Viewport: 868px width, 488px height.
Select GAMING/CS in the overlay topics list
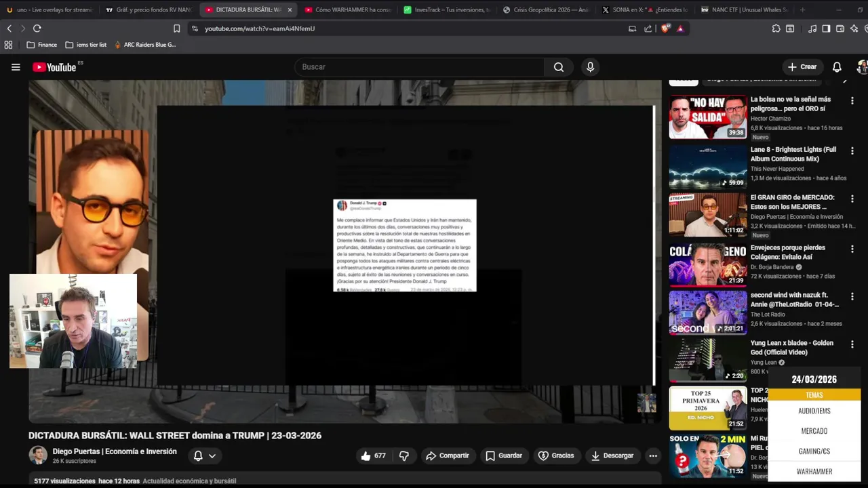(x=814, y=451)
